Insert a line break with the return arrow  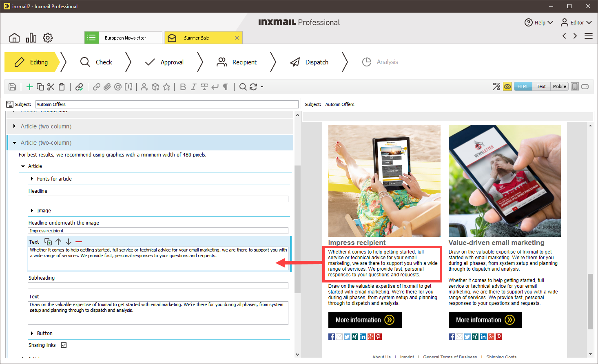click(215, 87)
